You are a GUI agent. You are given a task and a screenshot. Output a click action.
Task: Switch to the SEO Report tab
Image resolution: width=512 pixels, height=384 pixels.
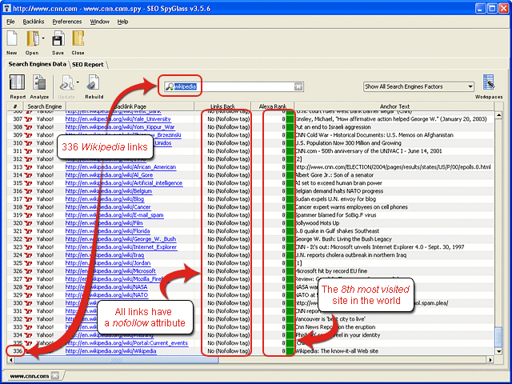[88, 64]
